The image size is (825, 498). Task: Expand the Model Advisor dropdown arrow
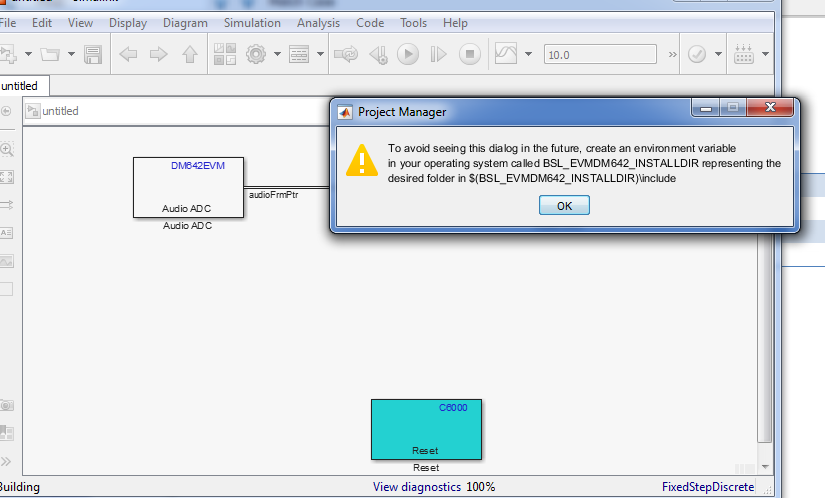click(718, 54)
